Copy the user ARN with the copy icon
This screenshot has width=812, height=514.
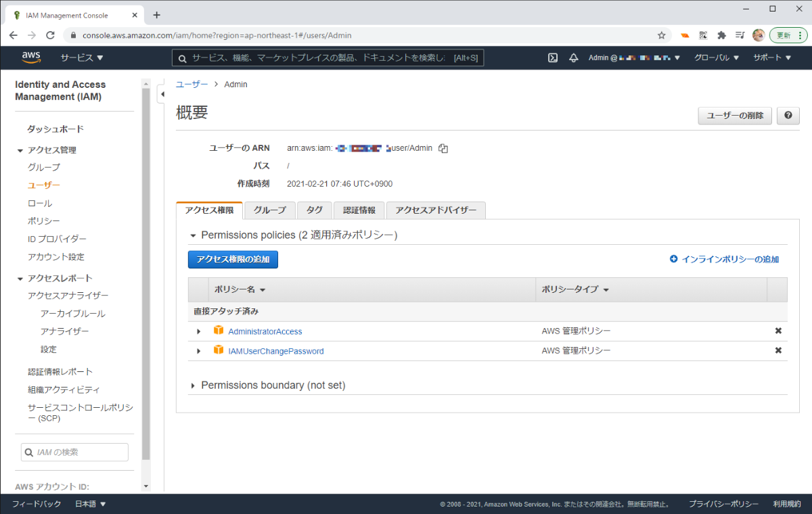tap(443, 148)
